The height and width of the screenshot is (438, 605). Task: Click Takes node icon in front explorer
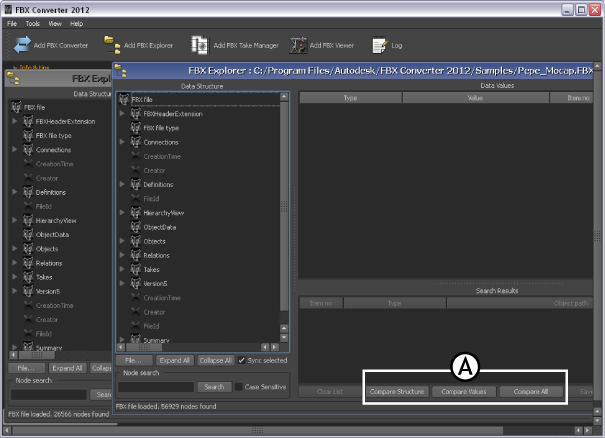pos(136,269)
